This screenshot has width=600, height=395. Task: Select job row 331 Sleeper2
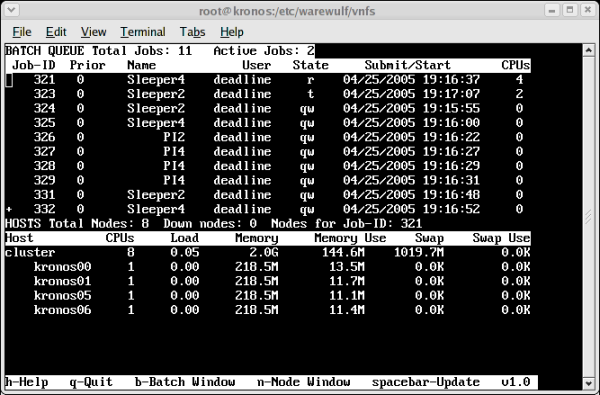coord(268,195)
